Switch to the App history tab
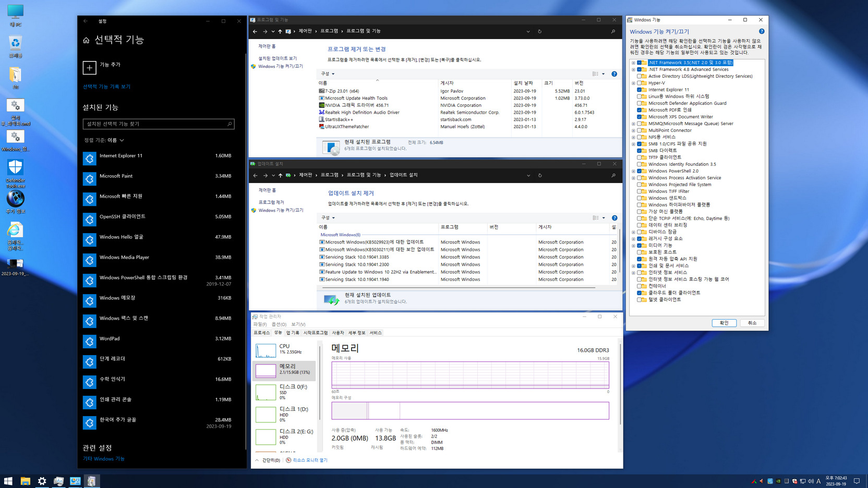The height and width of the screenshot is (488, 868). click(293, 333)
